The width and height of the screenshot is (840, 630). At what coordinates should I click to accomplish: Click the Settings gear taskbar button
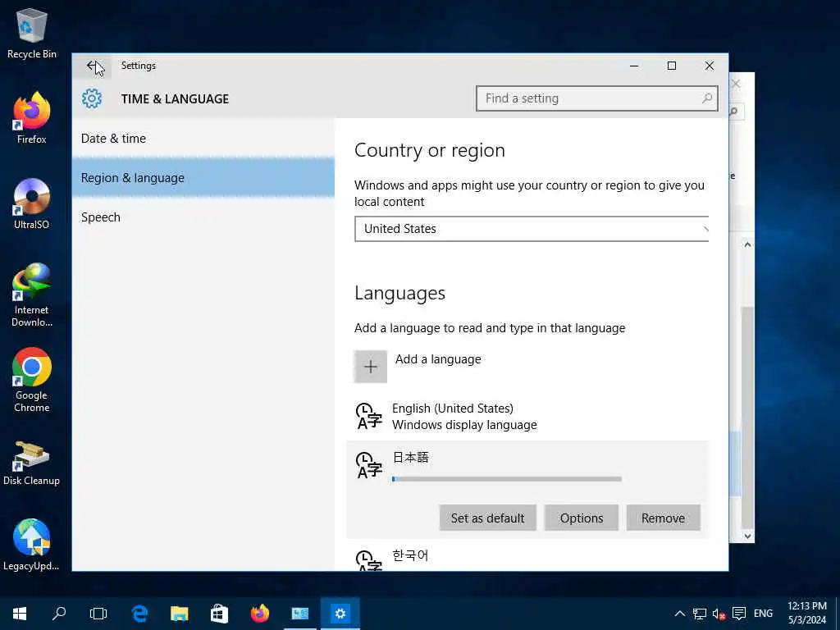click(x=340, y=614)
